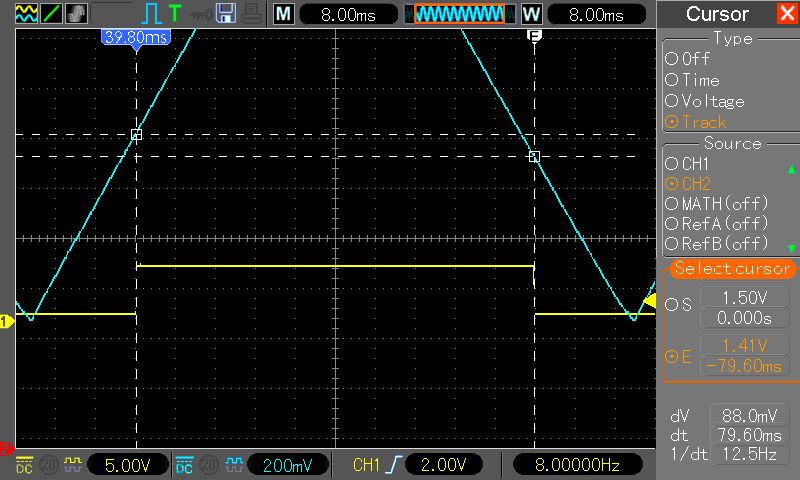
Task: Click the yellow CH1 ground level marker
Action: pos(7,321)
